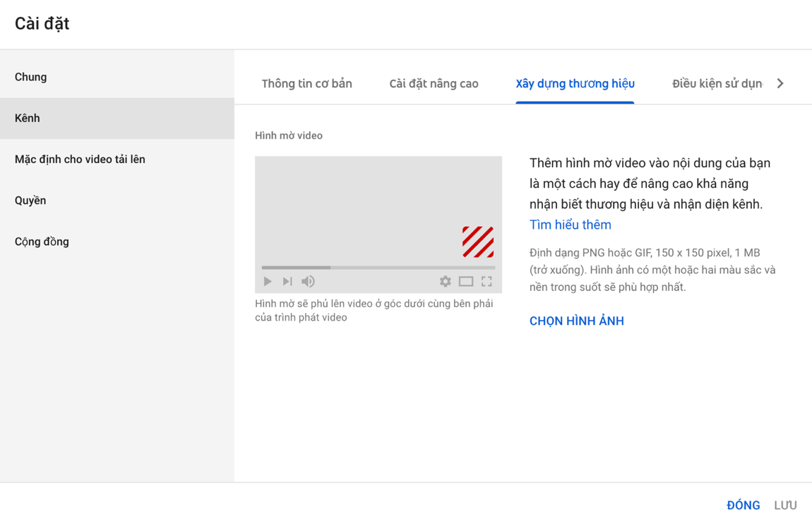The image size is (812, 519).
Task: Select Chung in the settings sidebar
Action: coord(31,77)
